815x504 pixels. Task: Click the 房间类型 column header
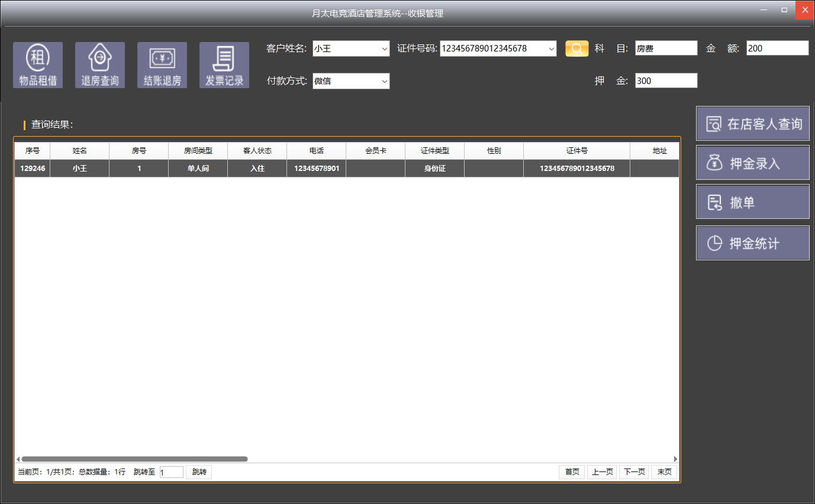[x=198, y=151]
